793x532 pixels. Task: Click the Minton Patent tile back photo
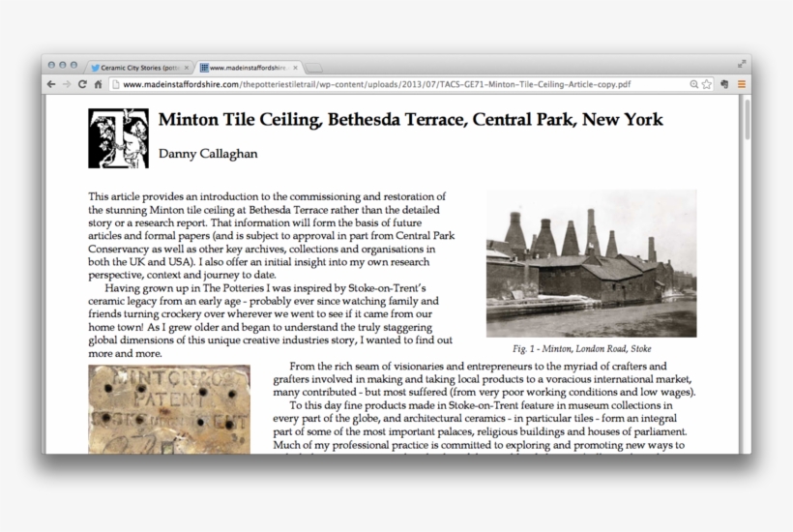169,409
